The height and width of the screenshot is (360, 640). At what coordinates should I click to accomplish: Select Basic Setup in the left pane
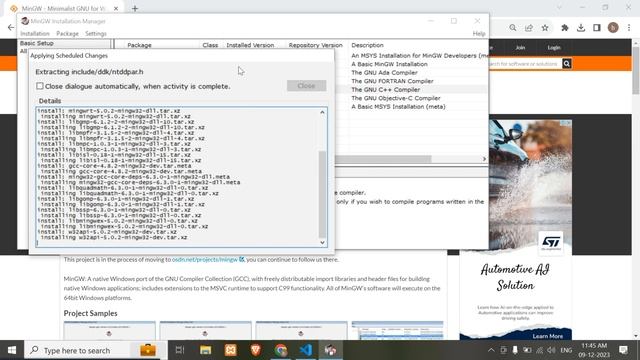tap(37, 43)
